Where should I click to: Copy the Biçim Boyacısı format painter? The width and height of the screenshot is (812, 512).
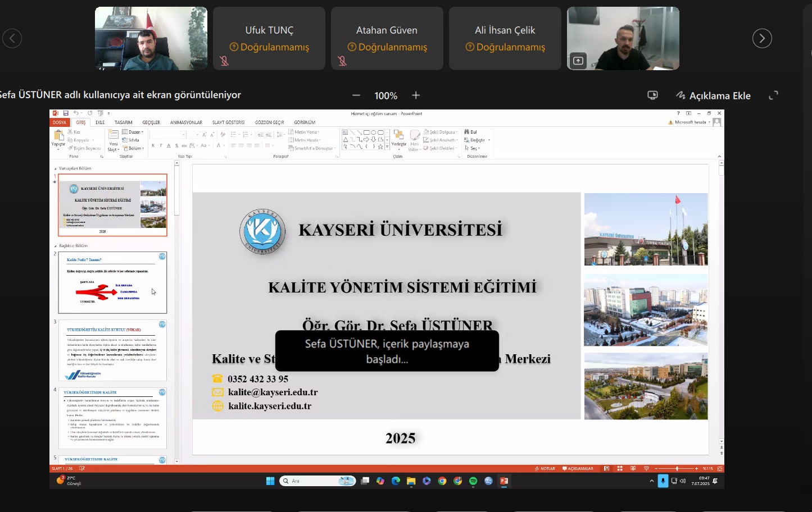pyautogui.click(x=84, y=148)
